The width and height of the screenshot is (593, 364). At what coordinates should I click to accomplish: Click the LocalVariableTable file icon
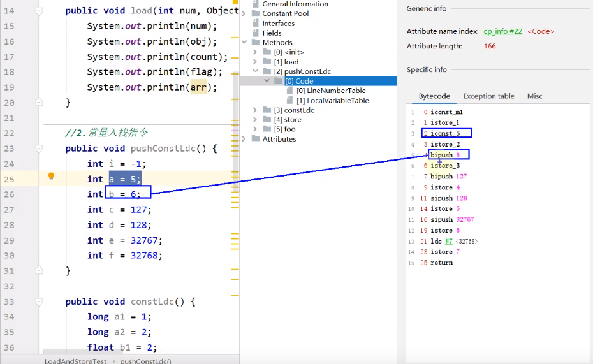coord(289,101)
